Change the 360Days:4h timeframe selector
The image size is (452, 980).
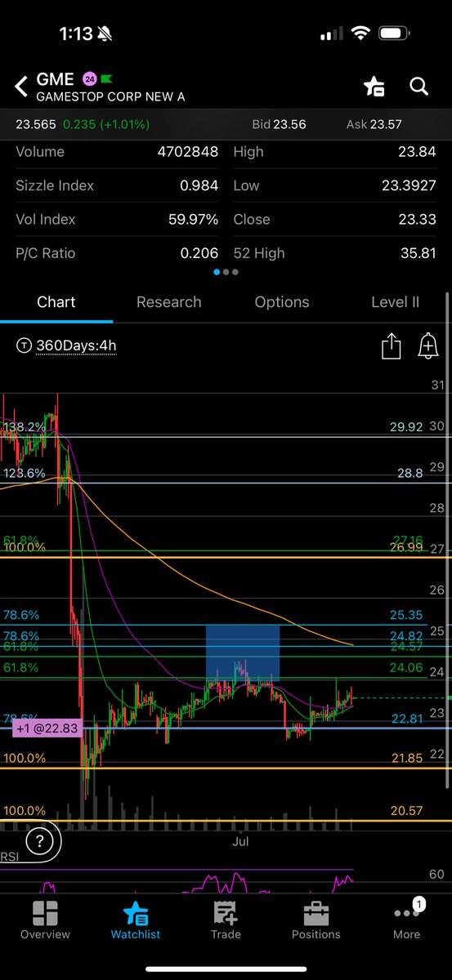66,345
